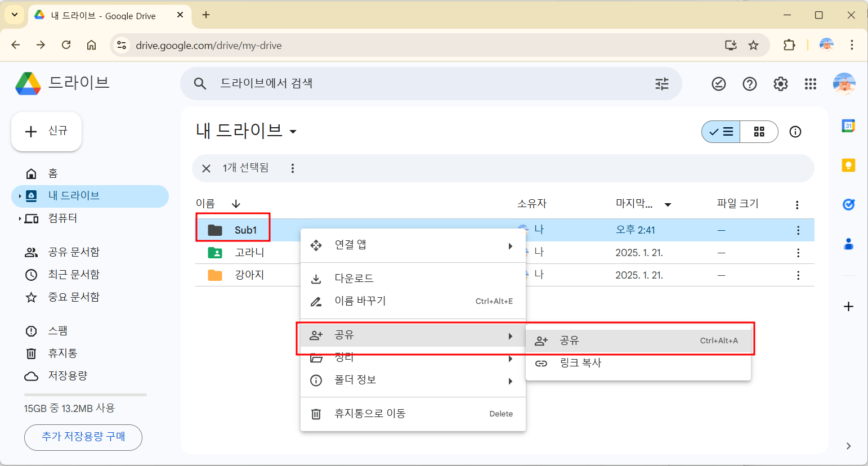Open search options filter icon
868x466 pixels.
coord(661,83)
